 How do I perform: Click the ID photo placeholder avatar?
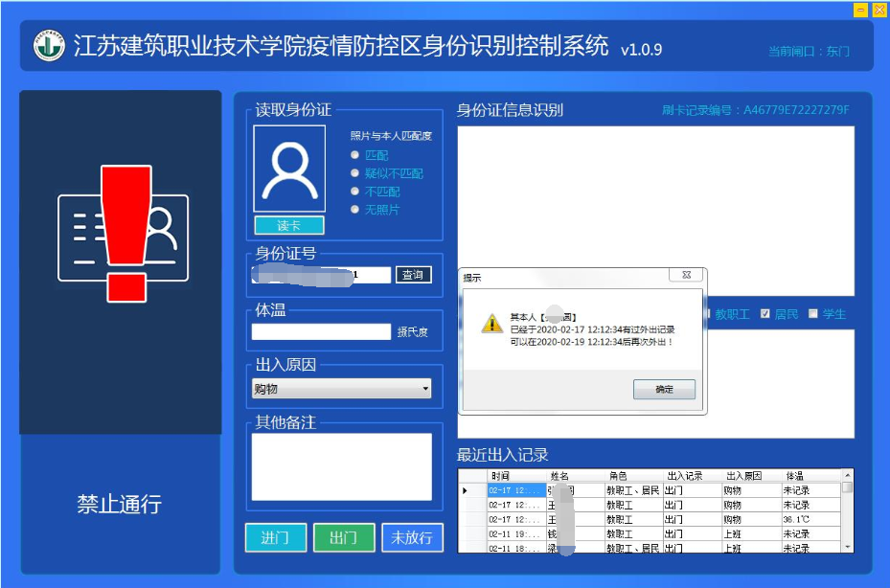(x=289, y=170)
